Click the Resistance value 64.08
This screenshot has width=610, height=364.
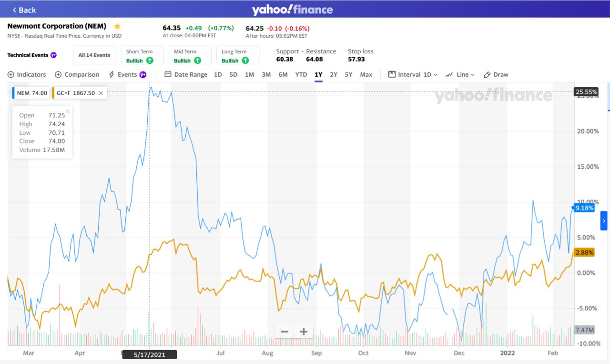coord(315,60)
